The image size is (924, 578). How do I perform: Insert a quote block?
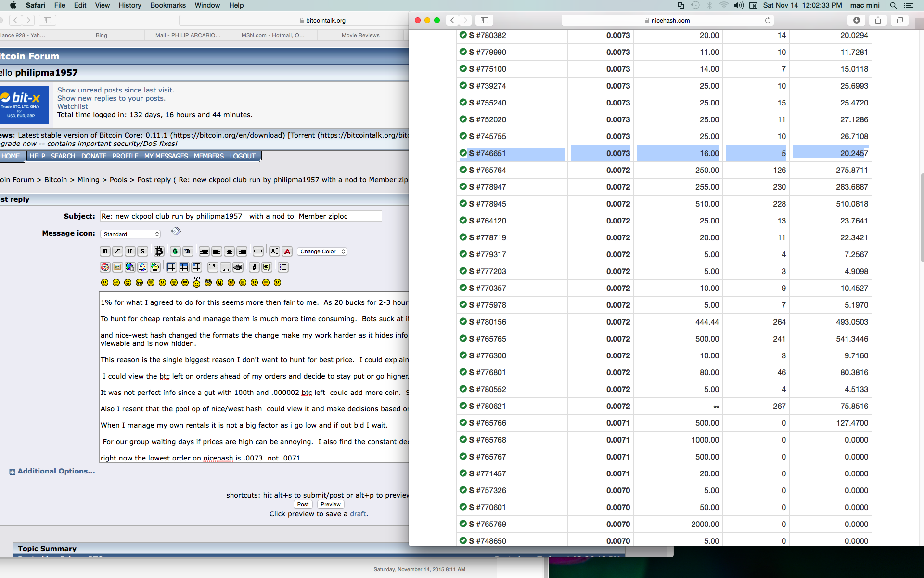267,267
